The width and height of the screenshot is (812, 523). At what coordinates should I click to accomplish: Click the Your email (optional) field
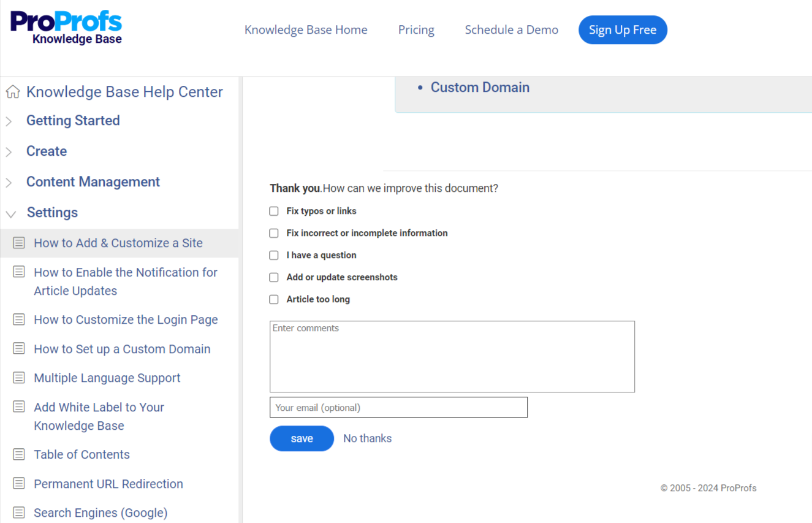(x=398, y=407)
